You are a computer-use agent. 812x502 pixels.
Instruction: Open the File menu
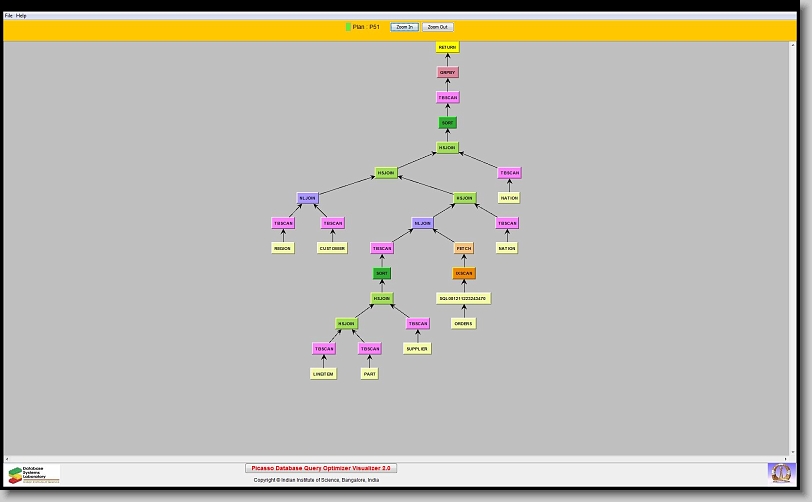[9, 16]
